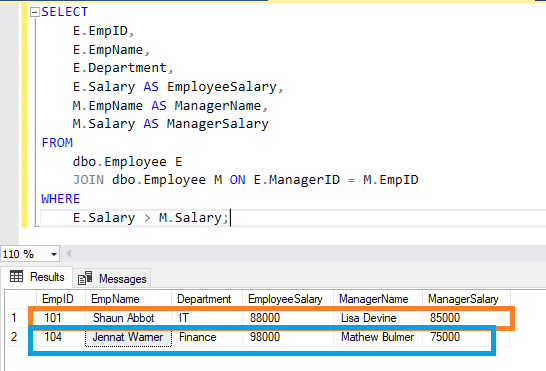Click the JOIN keyword in query

(x=88, y=180)
